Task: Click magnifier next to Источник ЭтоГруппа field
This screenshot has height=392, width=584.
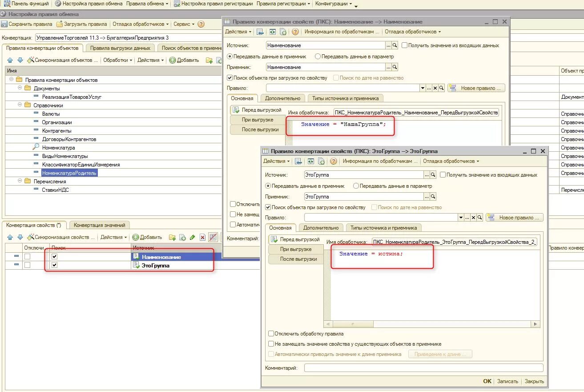Action: [433, 175]
